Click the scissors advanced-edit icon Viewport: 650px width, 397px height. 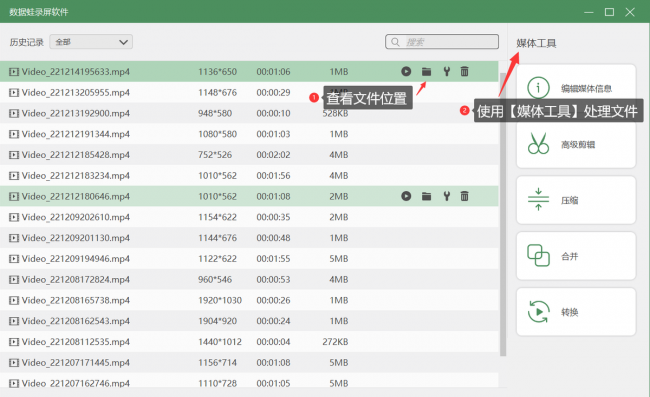pos(538,143)
